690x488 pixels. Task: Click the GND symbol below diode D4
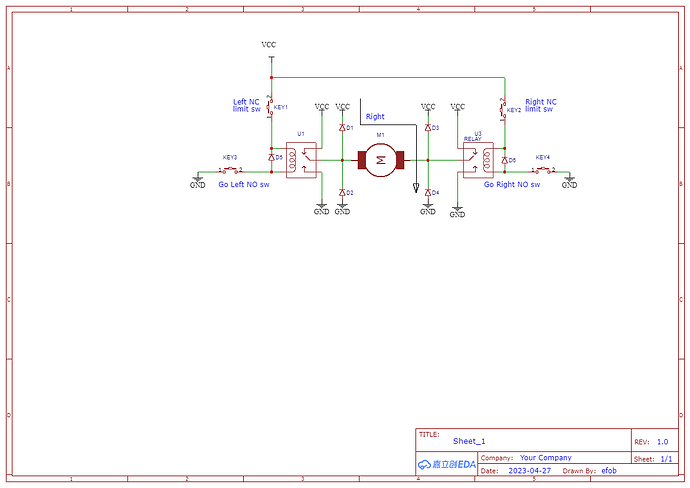coord(428,209)
